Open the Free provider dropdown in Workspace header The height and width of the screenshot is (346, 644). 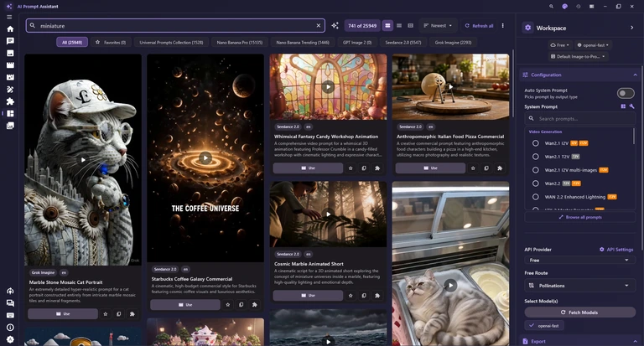point(559,45)
